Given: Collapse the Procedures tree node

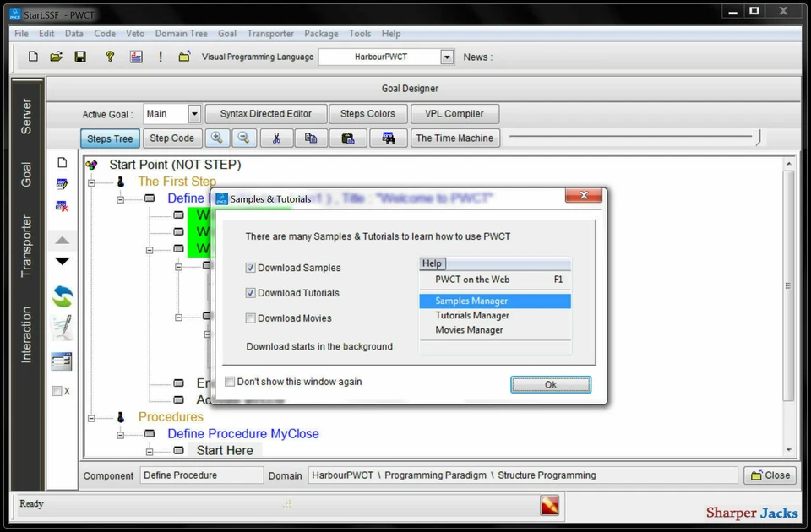Looking at the screenshot, I should (91, 417).
